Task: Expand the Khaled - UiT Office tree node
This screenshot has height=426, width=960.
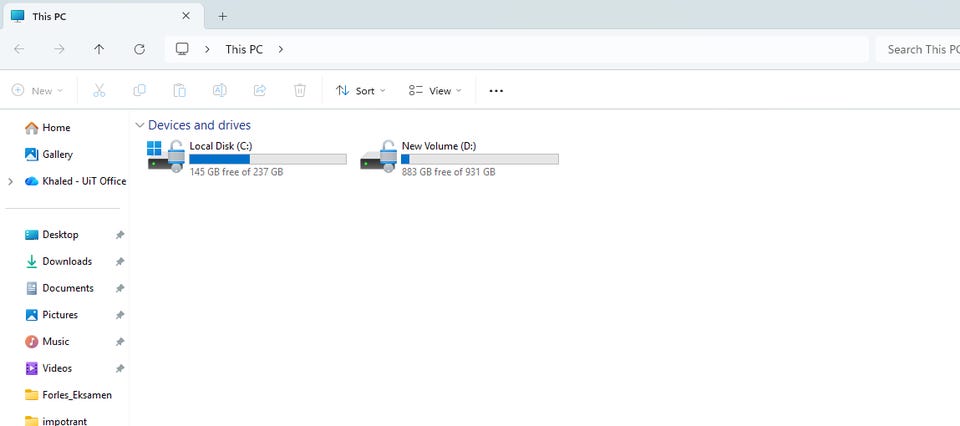Action: click(x=10, y=181)
